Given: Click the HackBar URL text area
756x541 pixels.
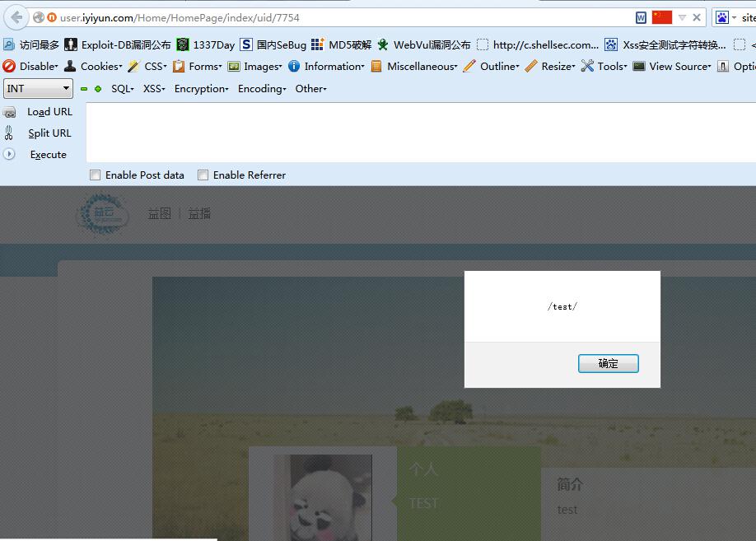Looking at the screenshot, I should [421, 133].
